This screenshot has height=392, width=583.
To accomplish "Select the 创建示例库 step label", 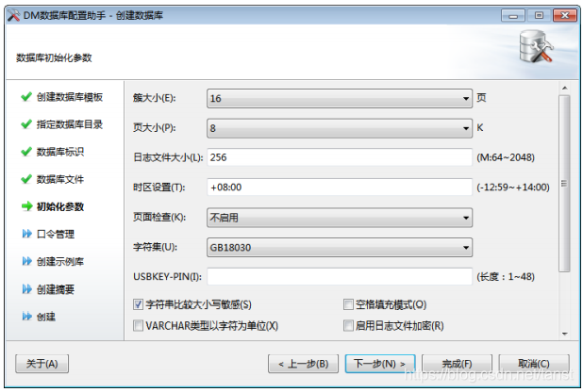I will [x=60, y=262].
